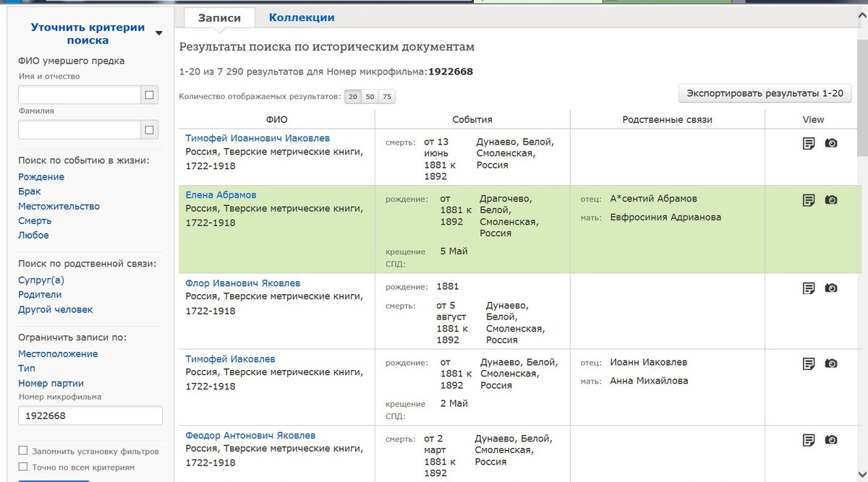Open record details icon for Тимофей Иаковлев
The width and height of the screenshot is (868, 482).
click(809, 363)
